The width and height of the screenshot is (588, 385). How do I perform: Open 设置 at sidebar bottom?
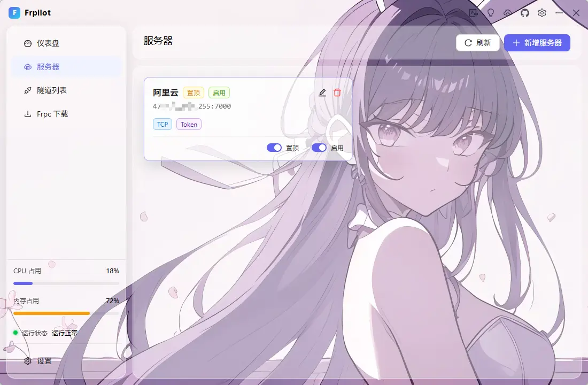click(66, 361)
